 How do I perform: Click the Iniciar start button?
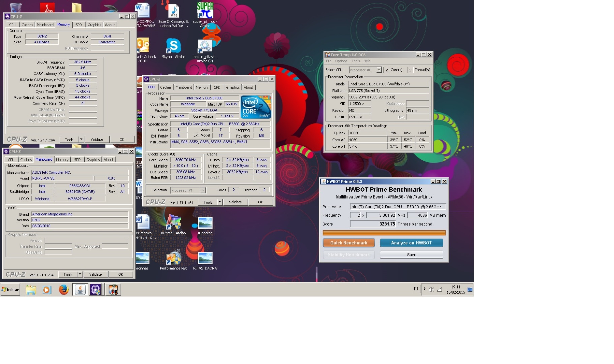coord(10,290)
